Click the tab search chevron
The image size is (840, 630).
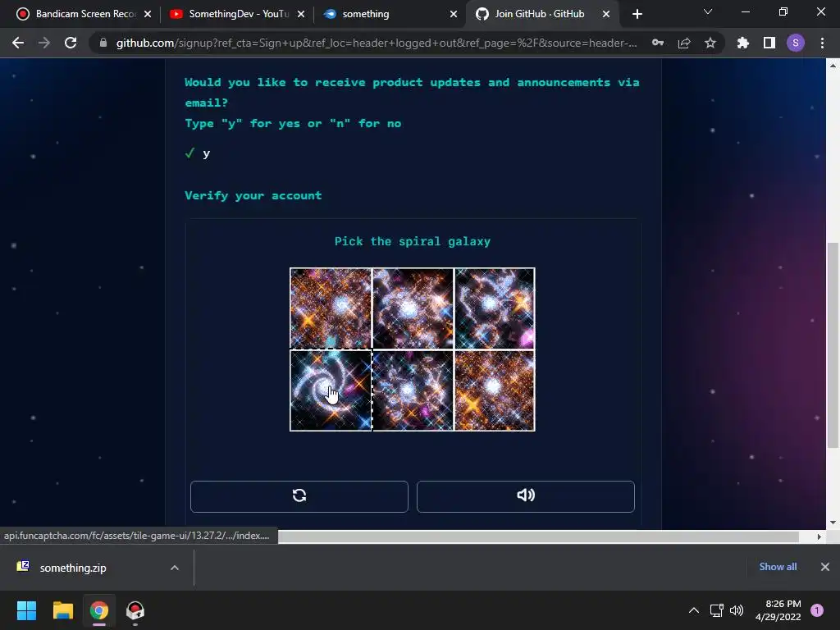click(708, 11)
